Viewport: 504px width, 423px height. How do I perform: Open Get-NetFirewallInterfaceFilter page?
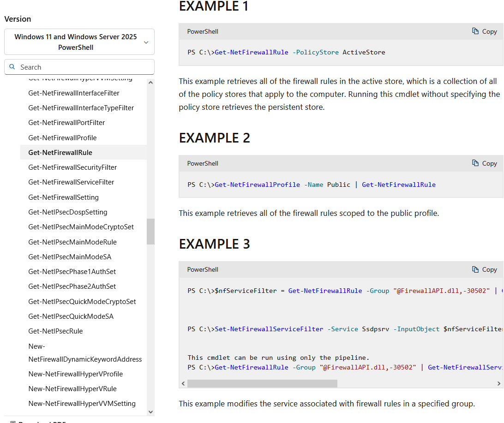click(74, 93)
